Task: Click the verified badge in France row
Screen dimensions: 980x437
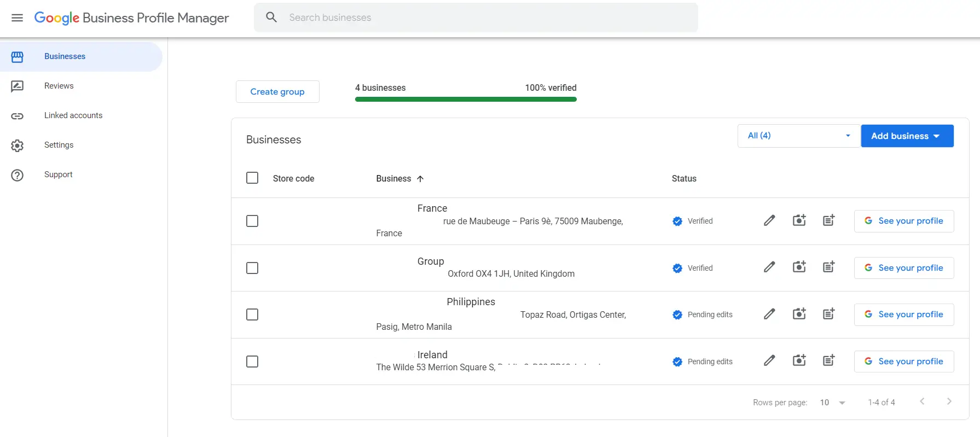Action: (677, 221)
